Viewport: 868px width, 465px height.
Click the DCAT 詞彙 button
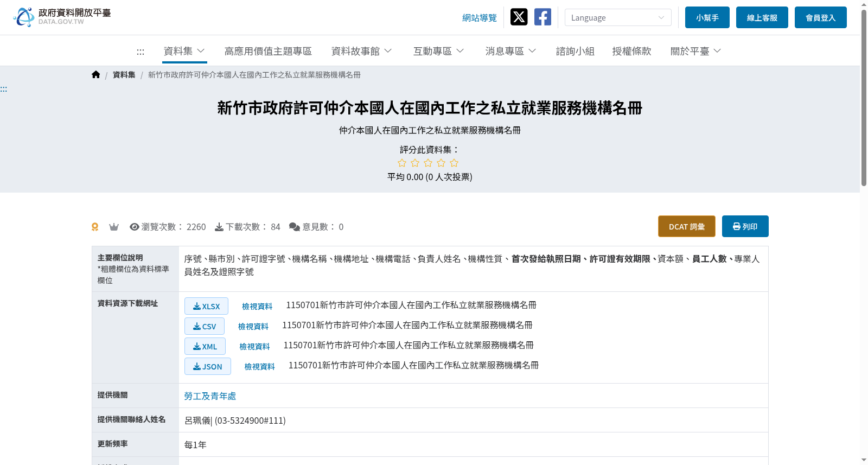click(687, 226)
